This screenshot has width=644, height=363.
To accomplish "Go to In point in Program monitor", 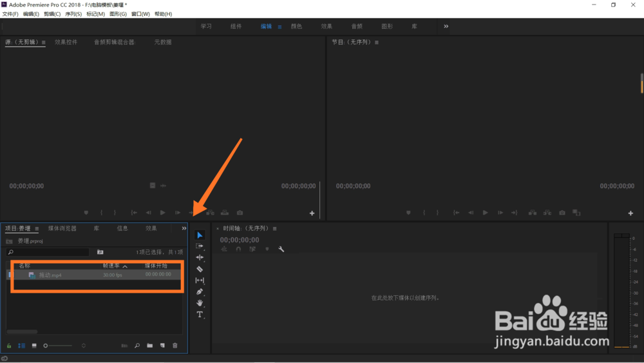I will point(457,213).
